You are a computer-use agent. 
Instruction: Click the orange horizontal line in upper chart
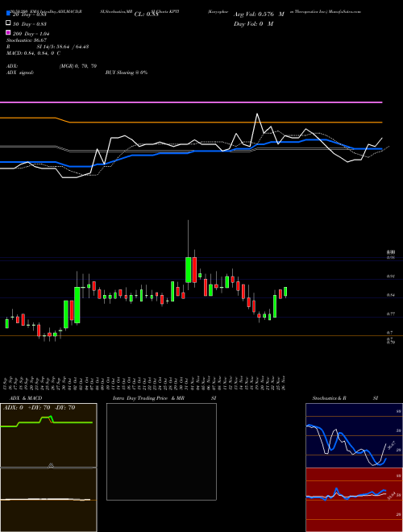[191, 122]
